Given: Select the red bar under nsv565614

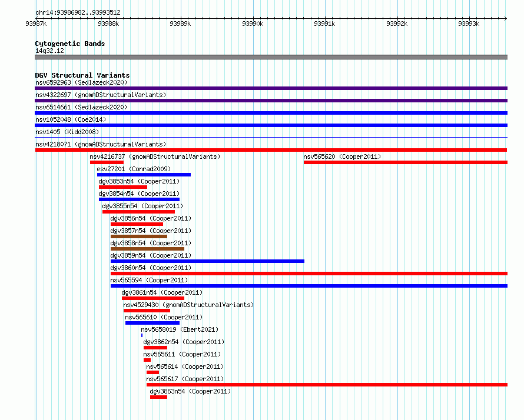Looking at the screenshot, I should (x=152, y=372).
